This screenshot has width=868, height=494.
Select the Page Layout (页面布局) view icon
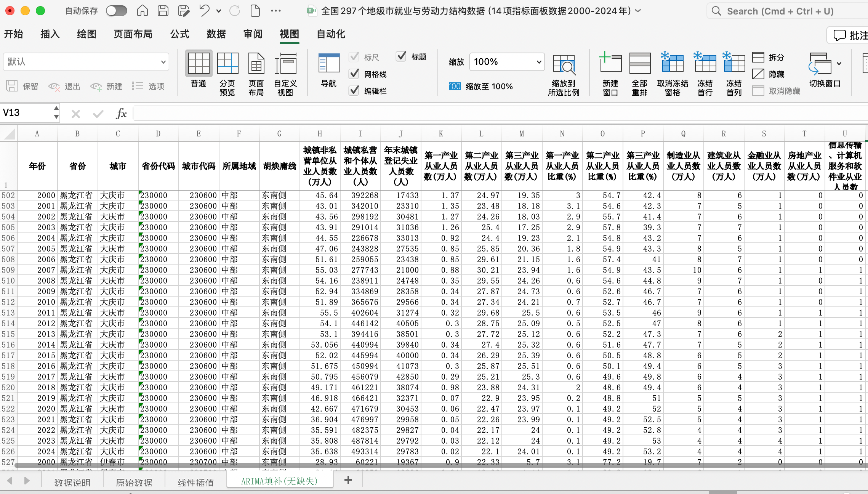[256, 64]
